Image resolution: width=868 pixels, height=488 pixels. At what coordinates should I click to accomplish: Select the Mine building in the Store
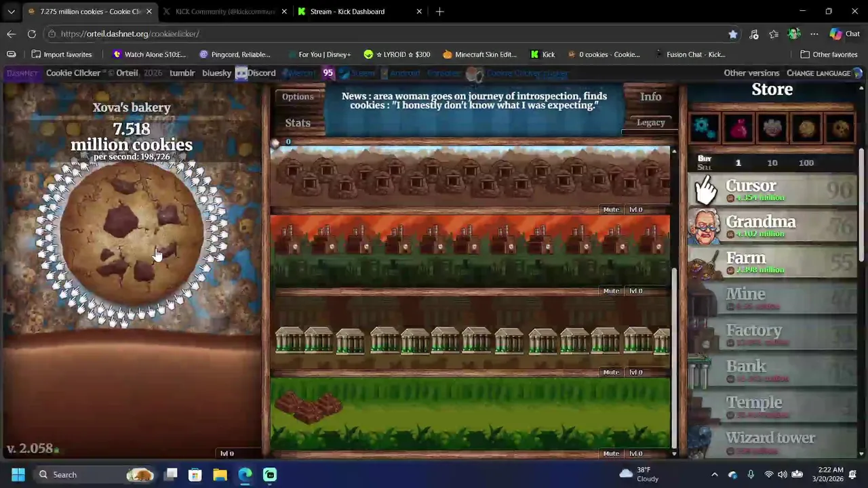tap(772, 298)
